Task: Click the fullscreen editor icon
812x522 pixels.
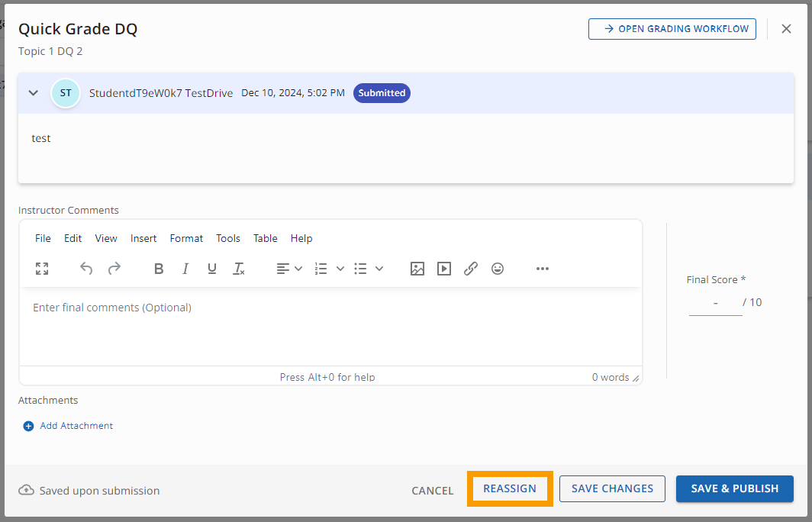Action: pyautogui.click(x=42, y=269)
